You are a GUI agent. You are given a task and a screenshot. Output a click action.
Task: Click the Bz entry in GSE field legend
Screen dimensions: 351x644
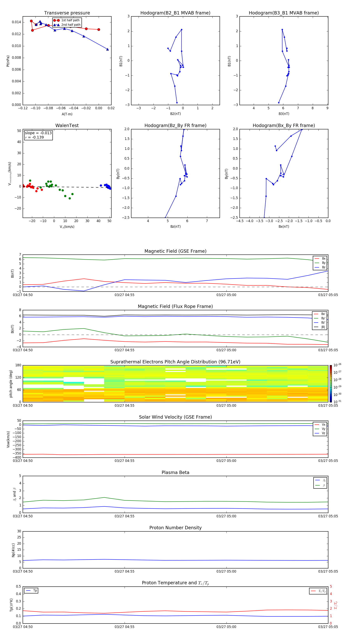(x=320, y=267)
